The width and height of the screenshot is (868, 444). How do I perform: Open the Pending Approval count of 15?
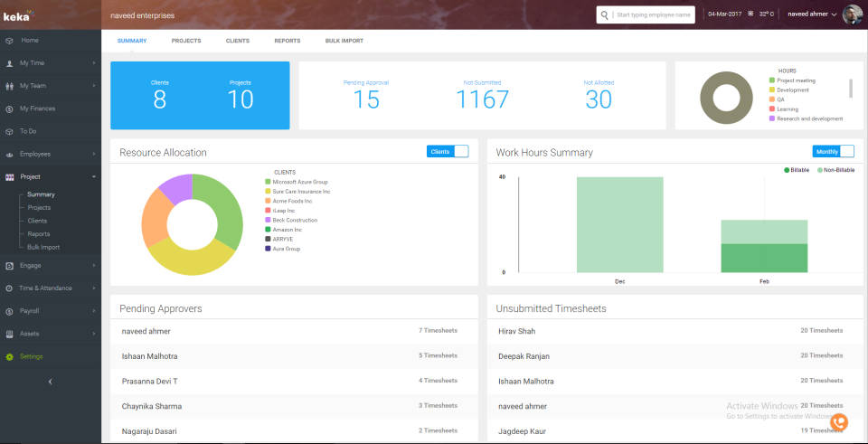366,99
